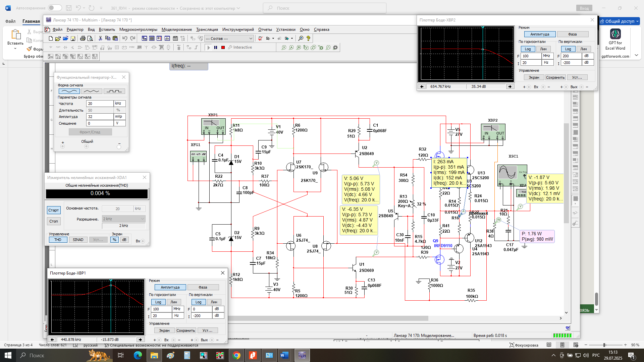Image resolution: width=644 pixels, height=362 pixels.
Task: Move XBP1 Bode cursor right arrow
Action: point(141,340)
